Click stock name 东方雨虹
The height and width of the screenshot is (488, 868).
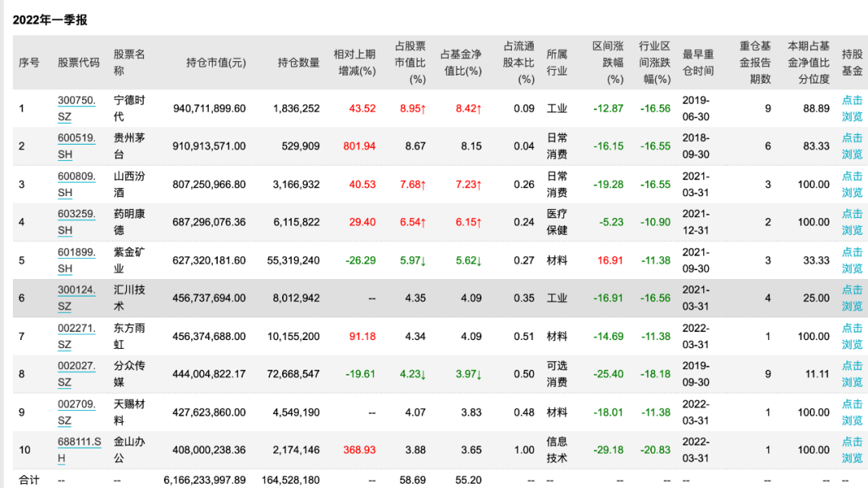[129, 336]
